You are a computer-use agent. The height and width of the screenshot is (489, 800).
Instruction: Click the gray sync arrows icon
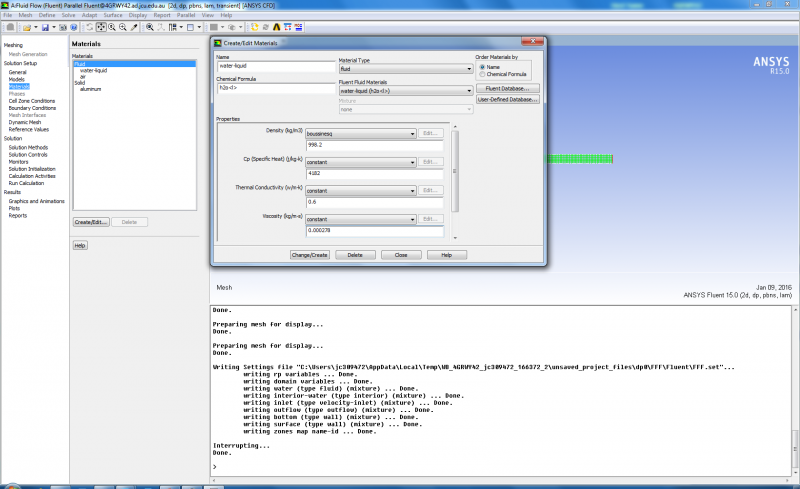click(x=265, y=27)
